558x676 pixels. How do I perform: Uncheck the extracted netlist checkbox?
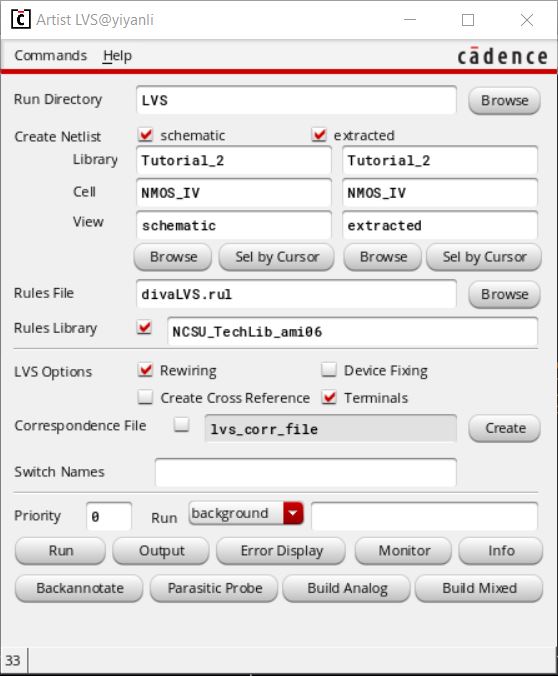click(x=319, y=135)
